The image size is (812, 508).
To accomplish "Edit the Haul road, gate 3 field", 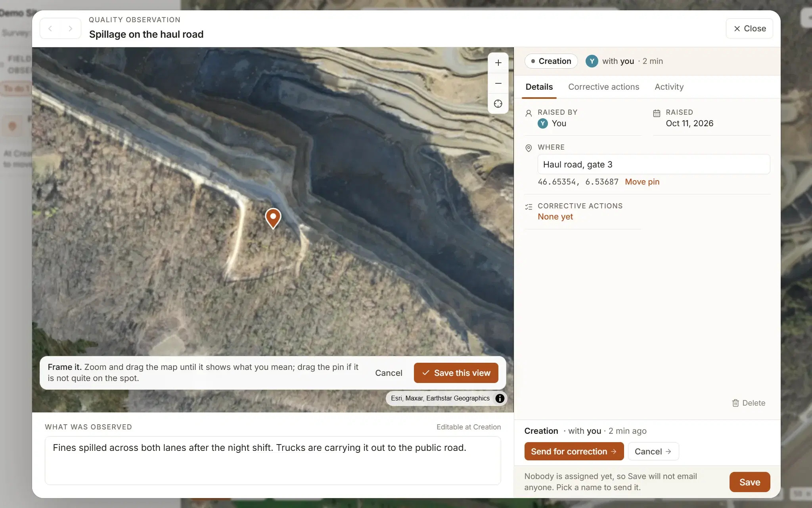I will pos(653,164).
